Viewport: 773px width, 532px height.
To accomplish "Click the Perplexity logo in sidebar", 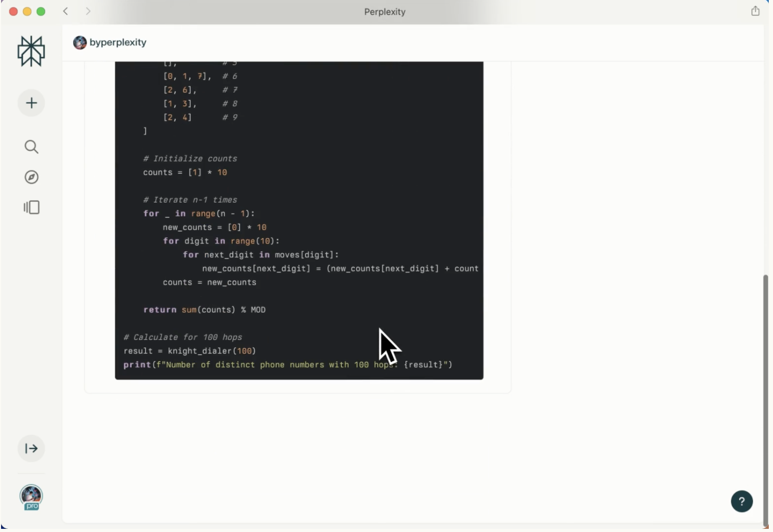I will [31, 51].
